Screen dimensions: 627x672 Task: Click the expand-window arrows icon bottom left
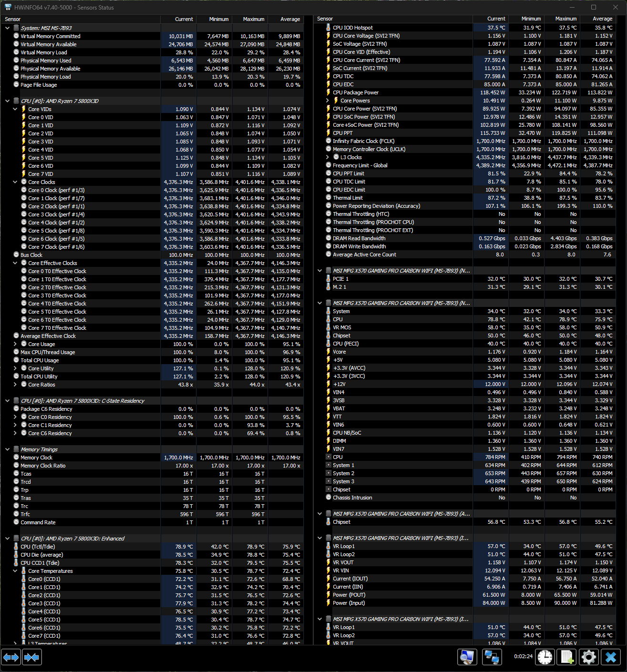[x=11, y=657]
